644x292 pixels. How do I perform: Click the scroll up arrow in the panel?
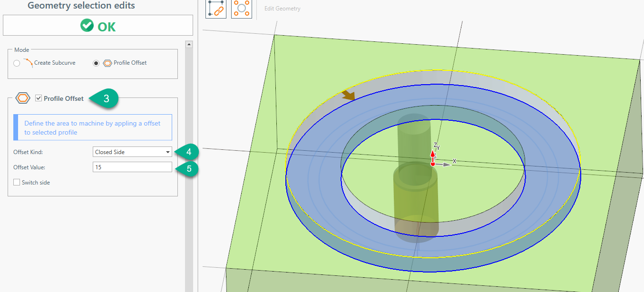click(189, 45)
